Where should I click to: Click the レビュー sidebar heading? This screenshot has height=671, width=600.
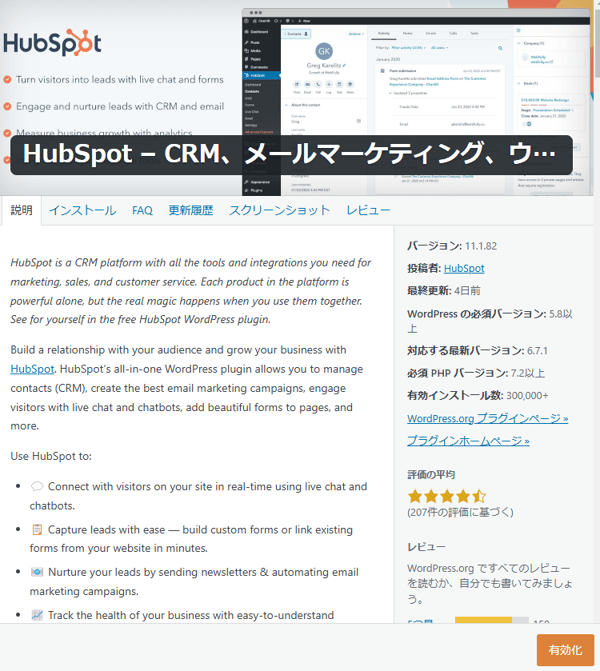pos(426,547)
